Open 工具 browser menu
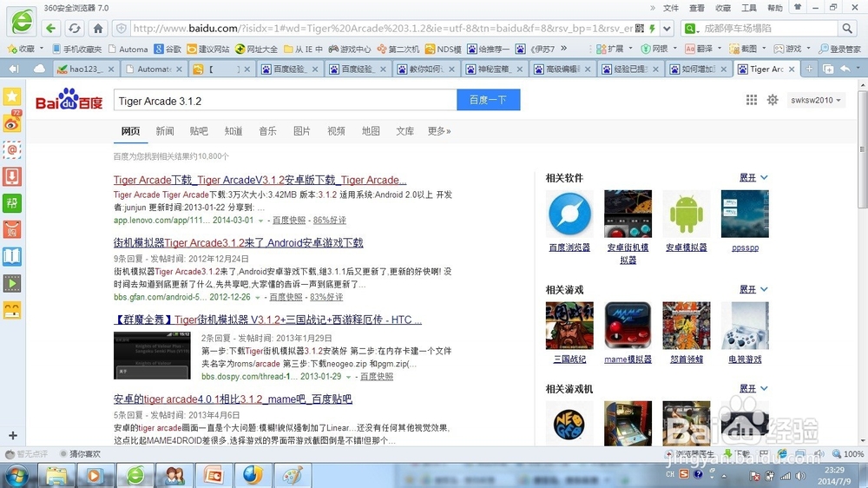The image size is (868, 488). [x=748, y=8]
